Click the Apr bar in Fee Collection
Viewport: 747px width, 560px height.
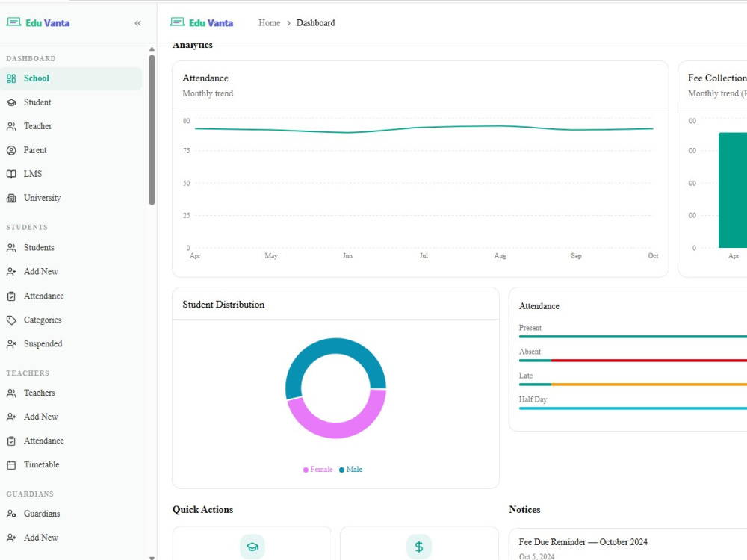[x=733, y=190]
